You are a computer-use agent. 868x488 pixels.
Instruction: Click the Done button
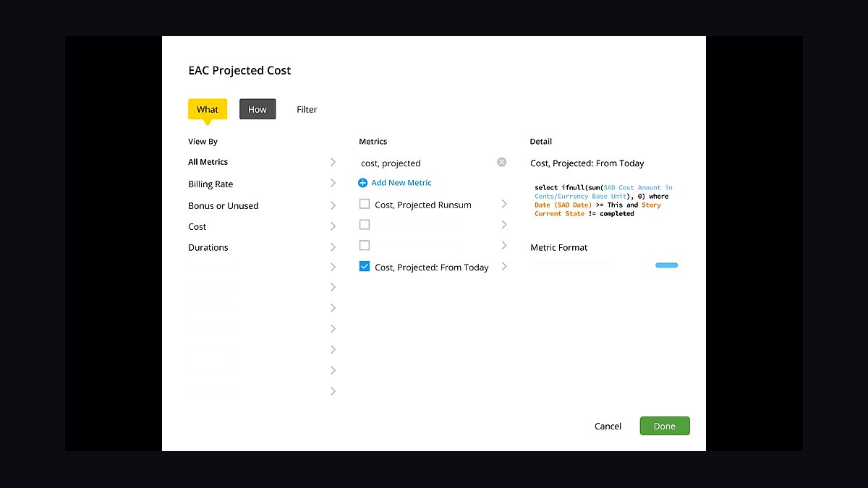[665, 426]
